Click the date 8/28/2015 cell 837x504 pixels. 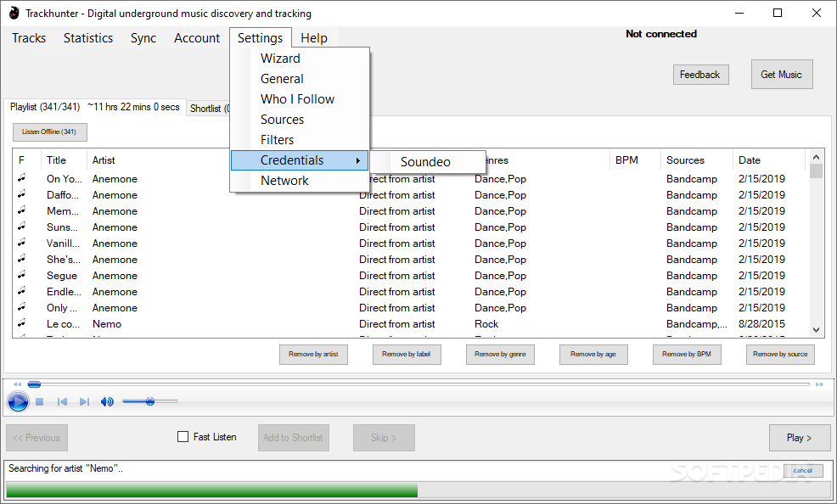point(761,324)
